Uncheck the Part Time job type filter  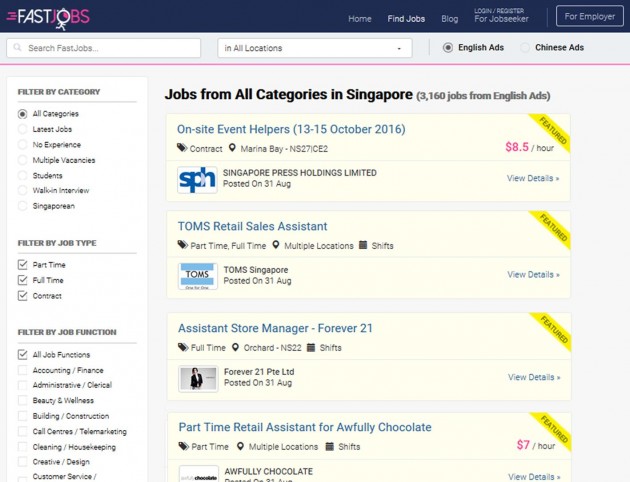[x=23, y=265]
